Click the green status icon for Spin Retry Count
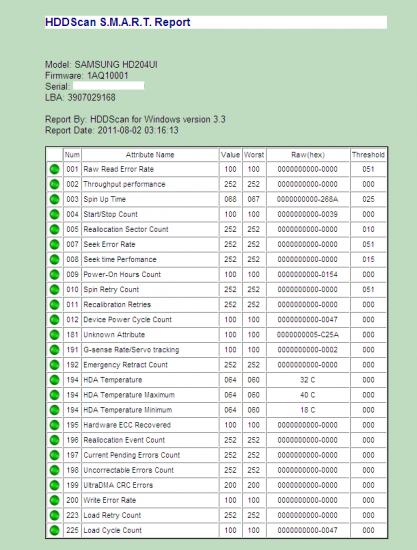The image size is (417, 550). (54, 290)
